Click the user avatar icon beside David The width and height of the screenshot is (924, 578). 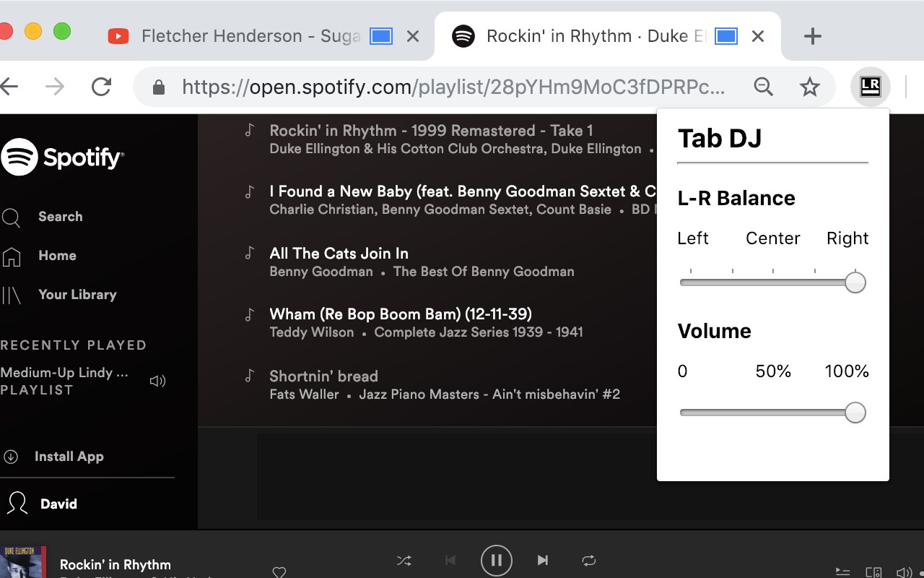click(17, 504)
